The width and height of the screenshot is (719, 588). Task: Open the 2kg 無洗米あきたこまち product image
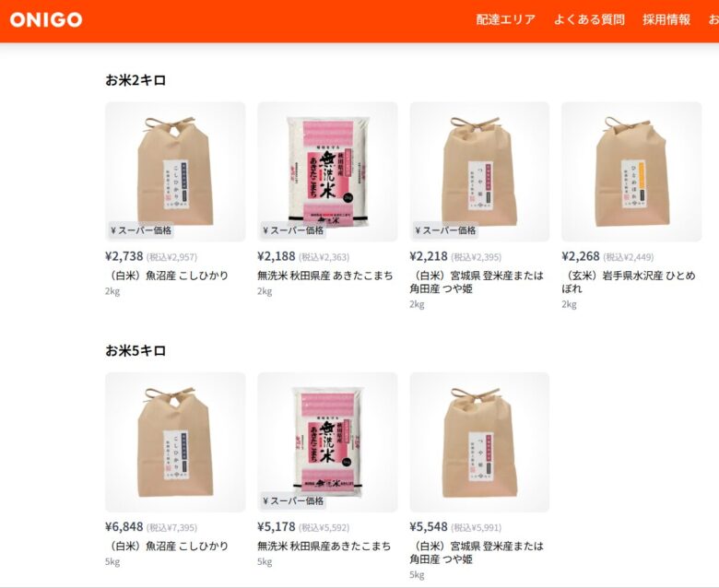pyautogui.click(x=327, y=171)
